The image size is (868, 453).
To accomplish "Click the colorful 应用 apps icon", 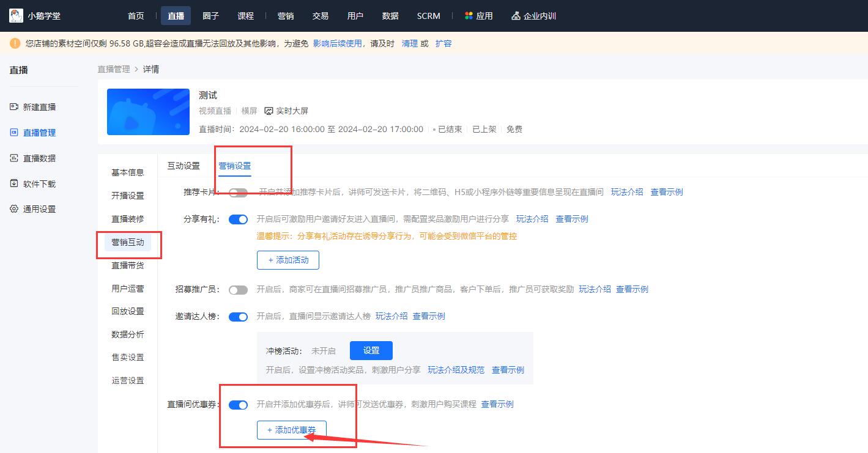I will click(469, 16).
